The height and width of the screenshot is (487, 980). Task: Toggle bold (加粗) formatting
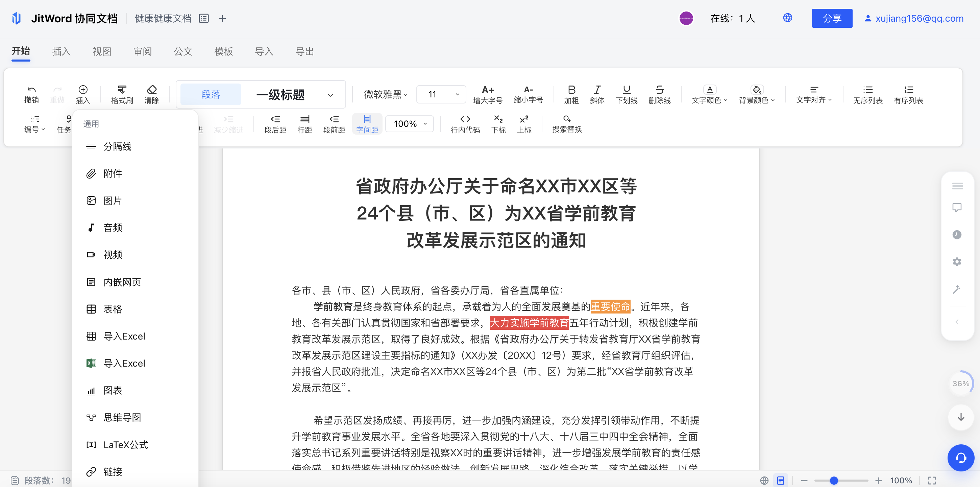click(571, 90)
